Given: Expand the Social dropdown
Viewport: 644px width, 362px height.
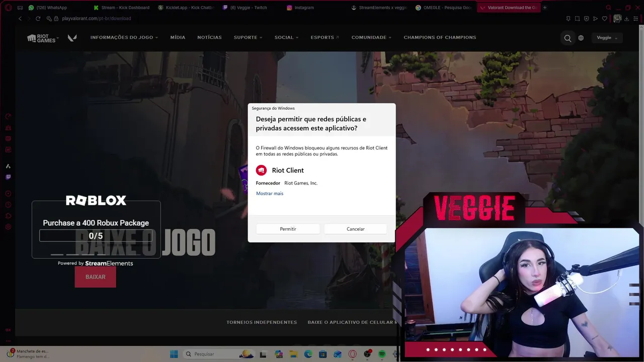Looking at the screenshot, I should pyautogui.click(x=286, y=37).
